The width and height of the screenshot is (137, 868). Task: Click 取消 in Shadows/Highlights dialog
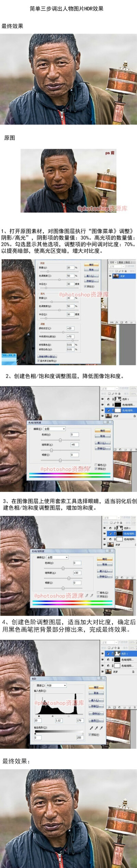tap(91, 270)
